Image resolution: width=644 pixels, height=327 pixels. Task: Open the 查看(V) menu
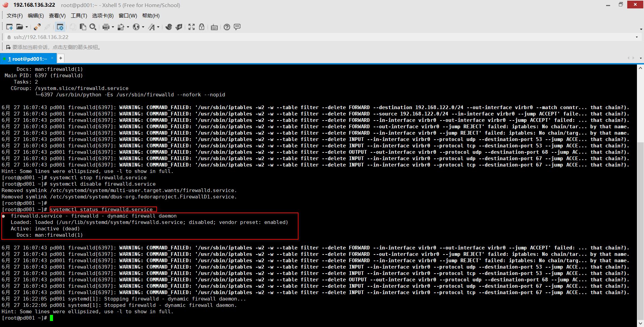(57, 16)
